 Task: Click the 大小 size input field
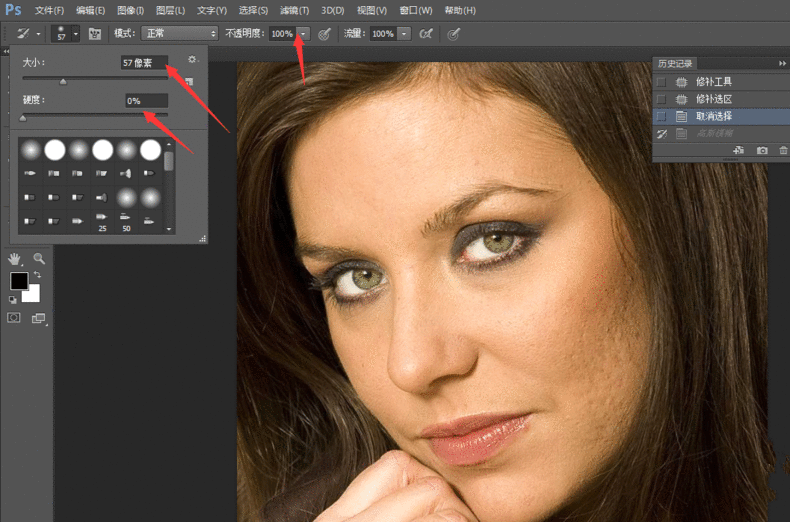click(x=144, y=62)
